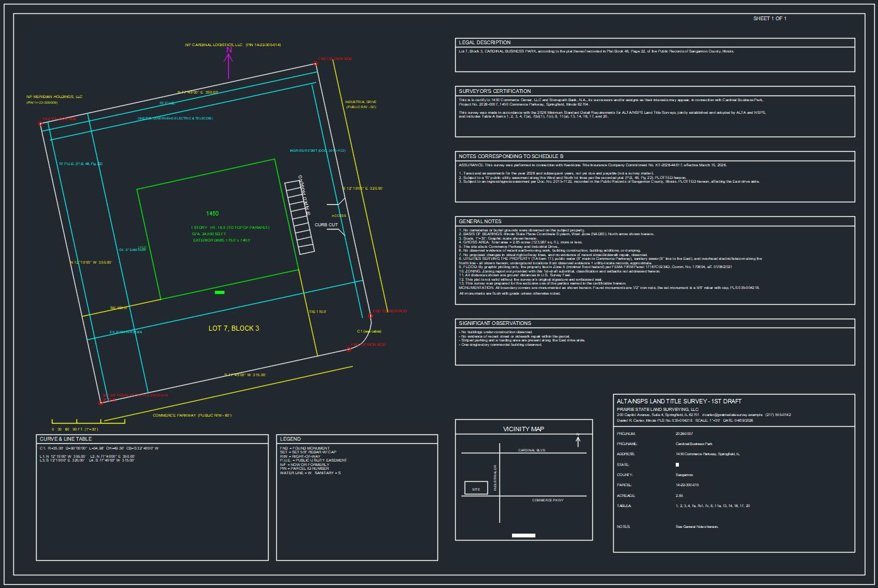Click the "ALTA/NSPS LAND TITLE SURVEY - 1ST DRAFT" title
The height and width of the screenshot is (588, 878).
coord(679,401)
